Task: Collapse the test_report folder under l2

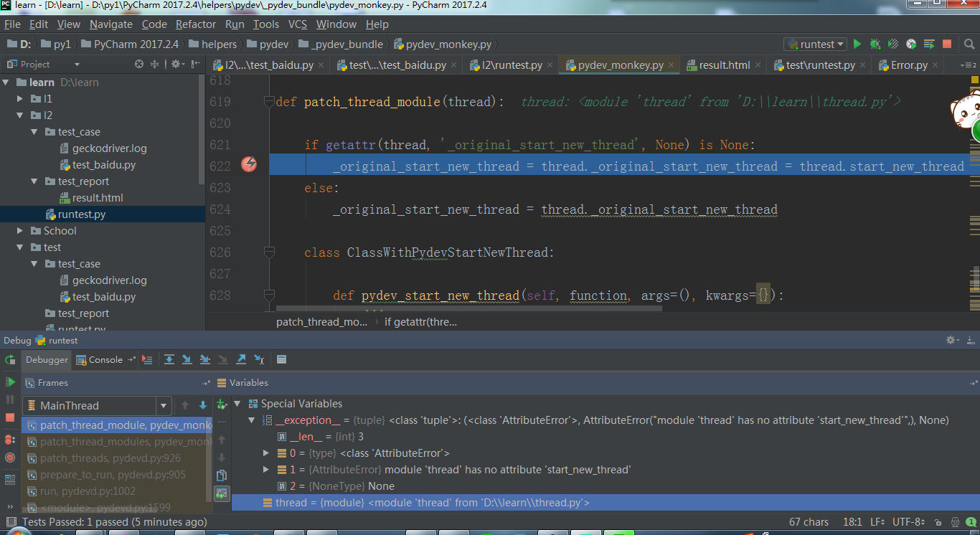Action: (34, 181)
